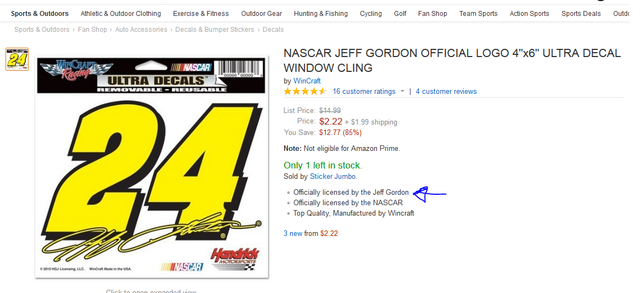
Task: Open the 4 customer reviews link
Action: pos(446,92)
